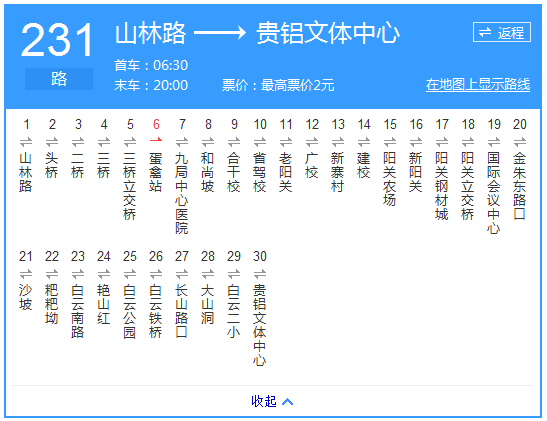Open 在地图上显示路线 map link
Viewport: 547px width, 421px height.
coord(478,85)
